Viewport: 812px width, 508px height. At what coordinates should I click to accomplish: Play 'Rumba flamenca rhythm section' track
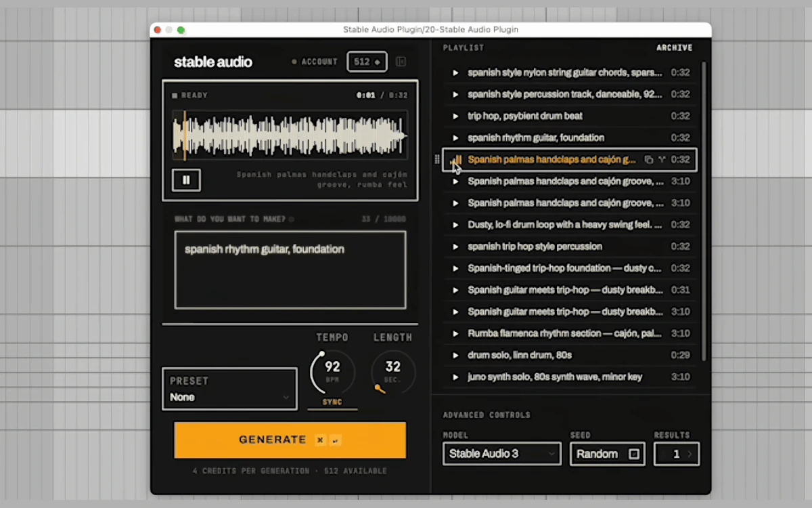click(455, 333)
